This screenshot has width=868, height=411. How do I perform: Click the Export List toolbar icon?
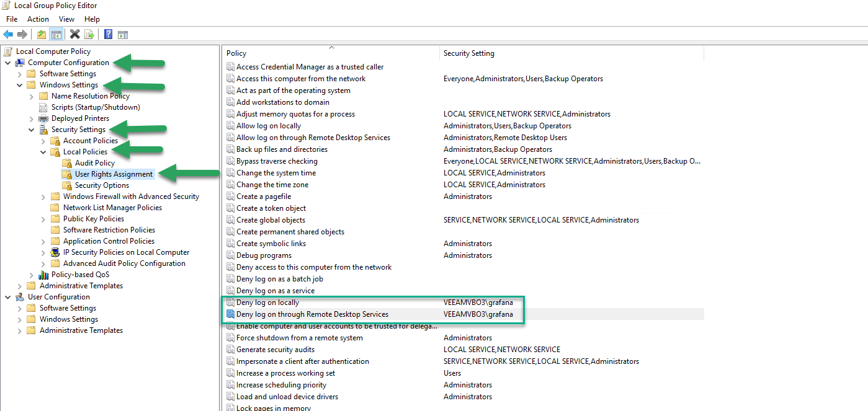pos(89,34)
